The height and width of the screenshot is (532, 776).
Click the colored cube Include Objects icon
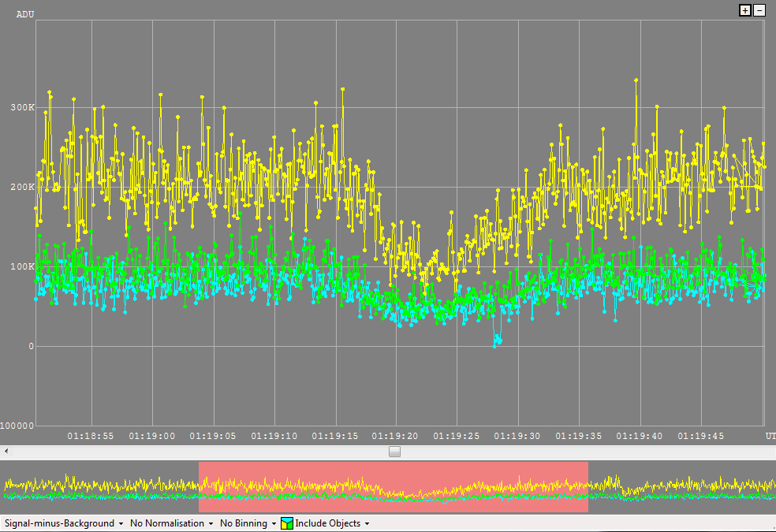[x=287, y=523]
